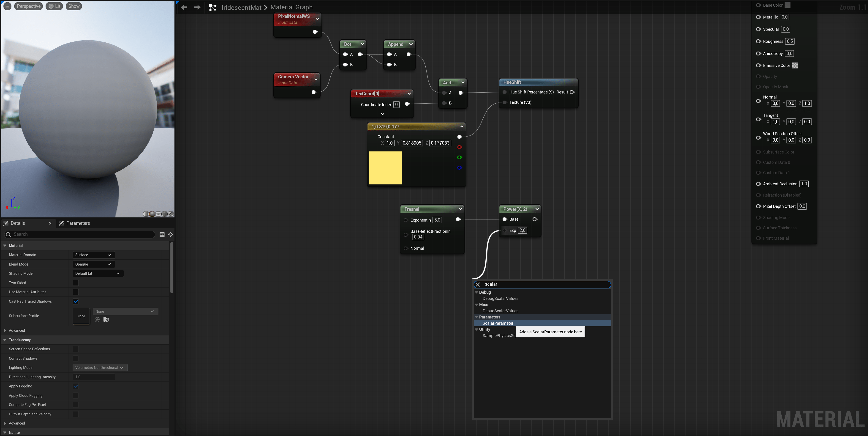Open Details panel settings gear
The image size is (868, 436).
click(171, 234)
